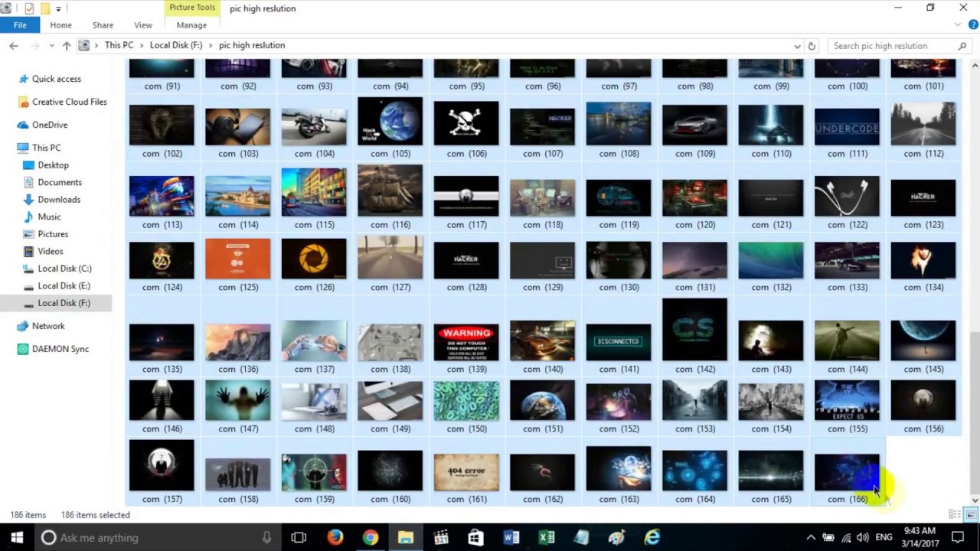This screenshot has width=980, height=551.
Task: Open File Explorer taskbar button
Action: pyautogui.click(x=405, y=537)
